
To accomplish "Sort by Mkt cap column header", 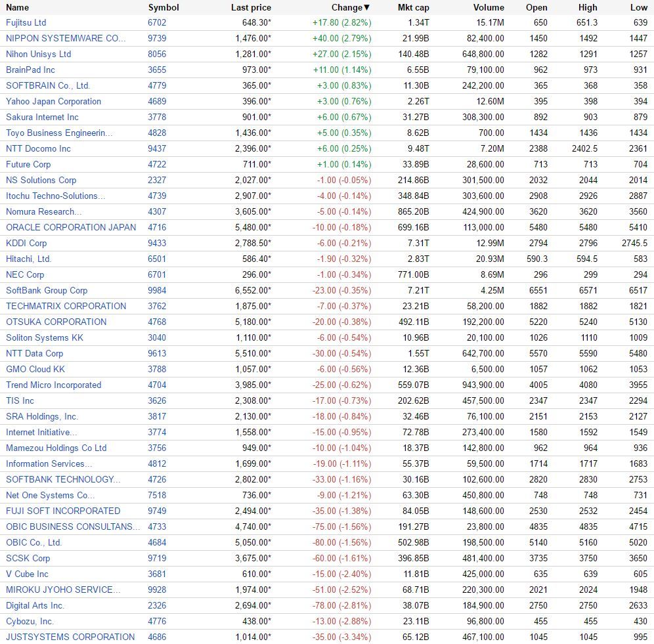I will pyautogui.click(x=413, y=7).
